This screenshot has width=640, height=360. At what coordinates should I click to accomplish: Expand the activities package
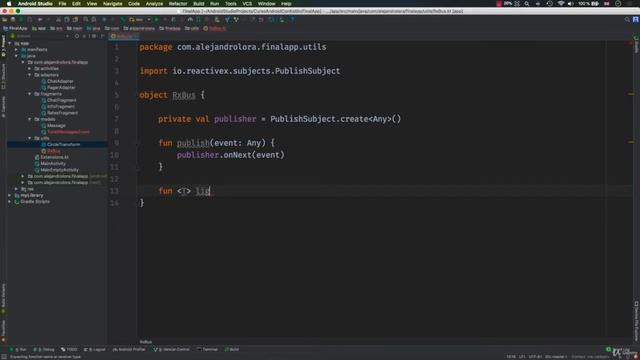coord(30,69)
